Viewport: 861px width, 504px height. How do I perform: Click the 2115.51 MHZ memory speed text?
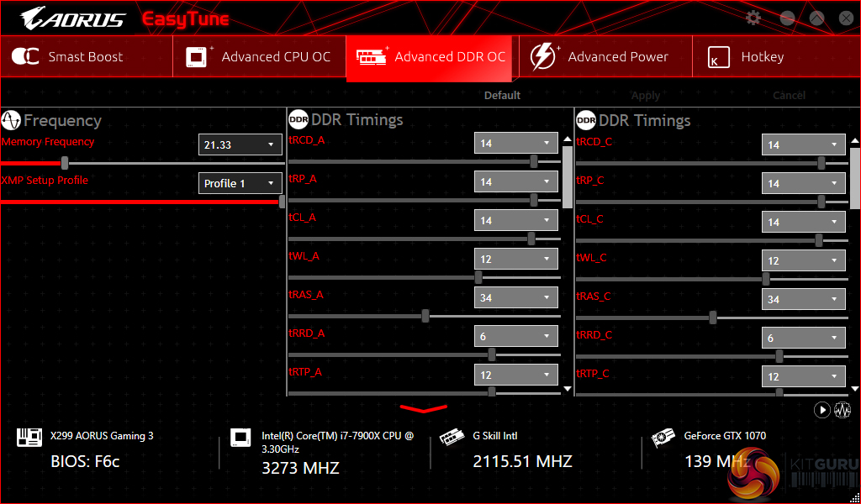(522, 461)
